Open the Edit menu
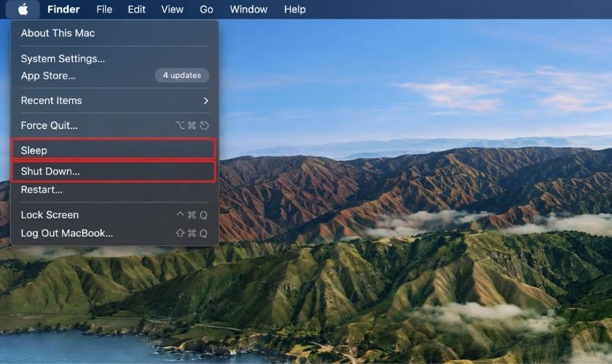612x364 pixels. click(137, 9)
